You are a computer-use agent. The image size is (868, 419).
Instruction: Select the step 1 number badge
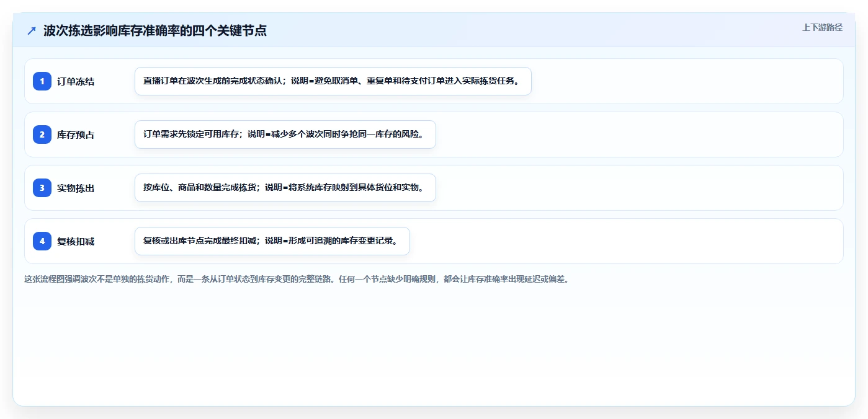tap(42, 81)
